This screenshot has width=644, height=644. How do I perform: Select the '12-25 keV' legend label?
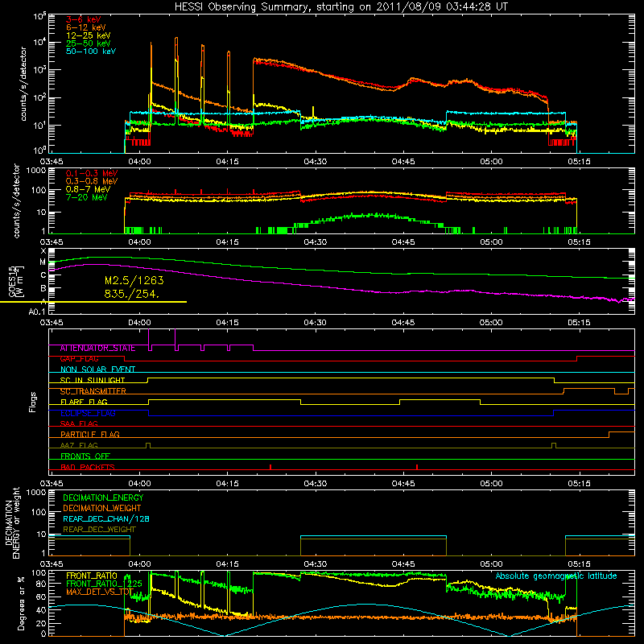(89, 35)
